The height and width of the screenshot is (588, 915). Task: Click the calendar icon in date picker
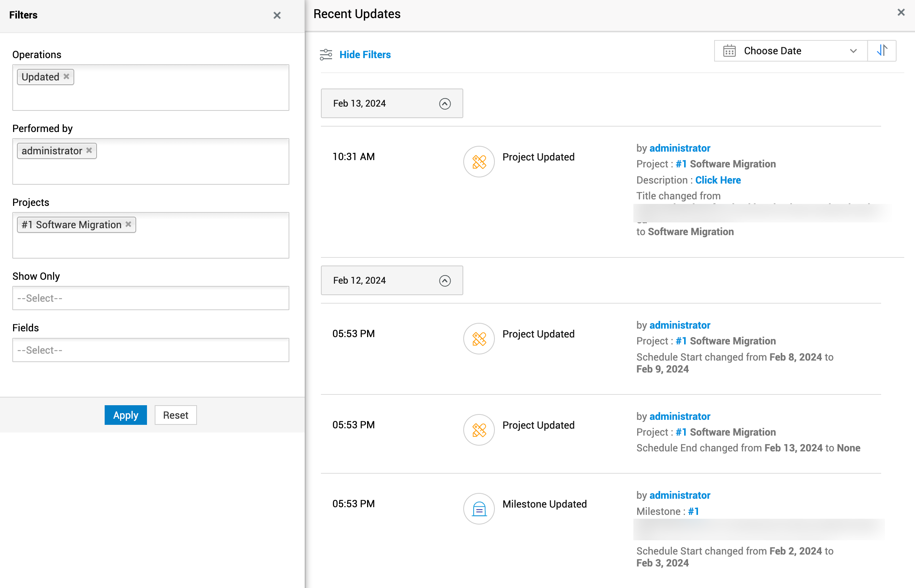coord(729,51)
